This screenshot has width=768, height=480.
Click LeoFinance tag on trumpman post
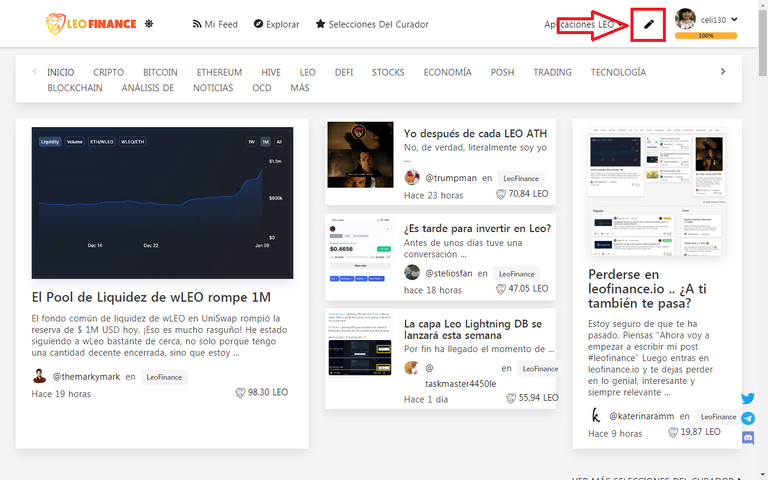pyautogui.click(x=521, y=179)
